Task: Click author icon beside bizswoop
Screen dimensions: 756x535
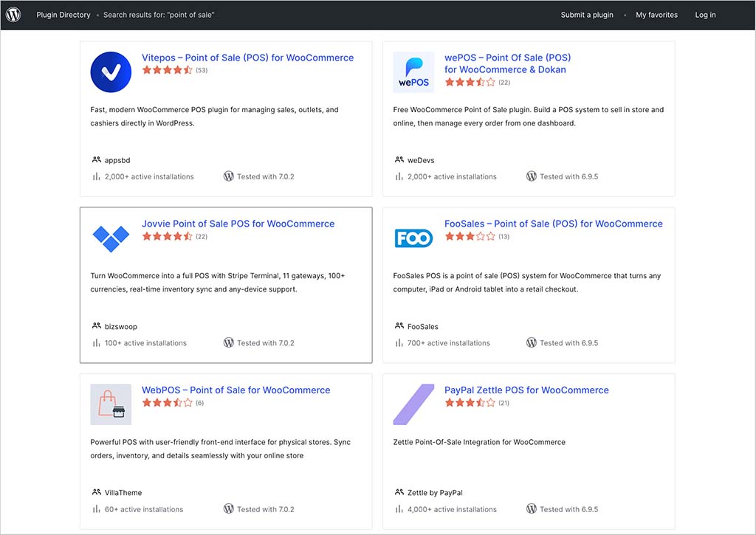Action: 97,326
